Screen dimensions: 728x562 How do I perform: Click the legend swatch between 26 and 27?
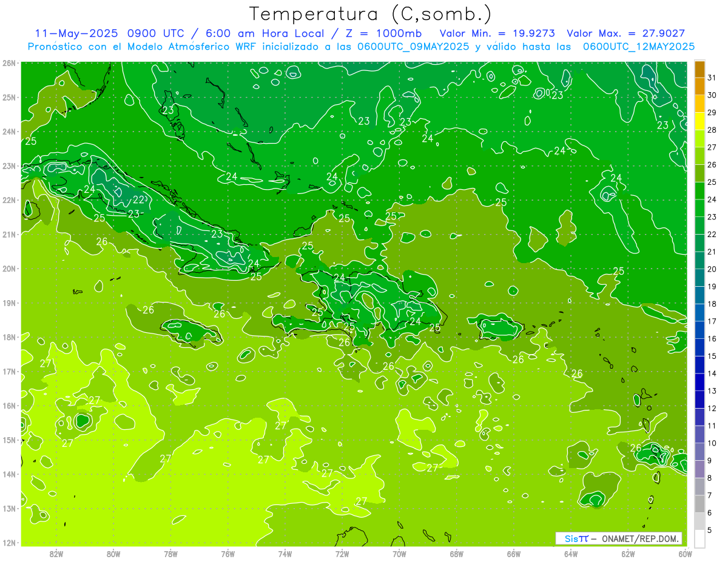coord(699,156)
